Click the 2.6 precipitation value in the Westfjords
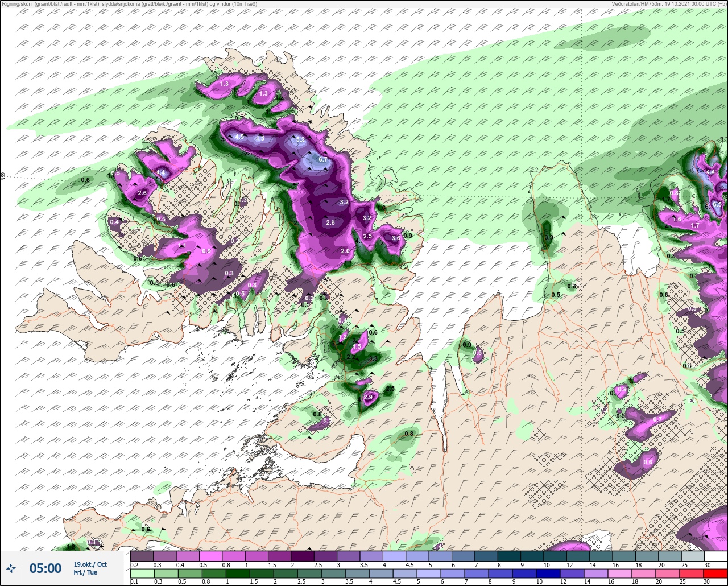 [142, 193]
